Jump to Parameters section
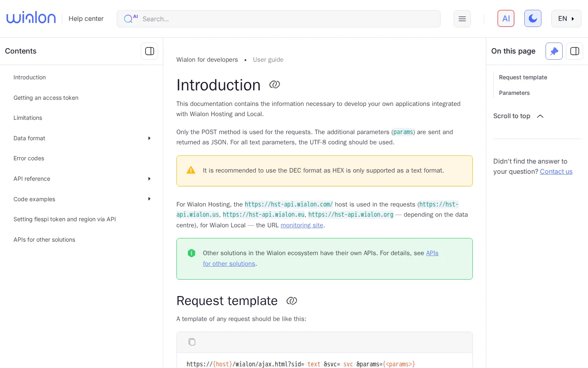The width and height of the screenshot is (588, 368). point(514,93)
